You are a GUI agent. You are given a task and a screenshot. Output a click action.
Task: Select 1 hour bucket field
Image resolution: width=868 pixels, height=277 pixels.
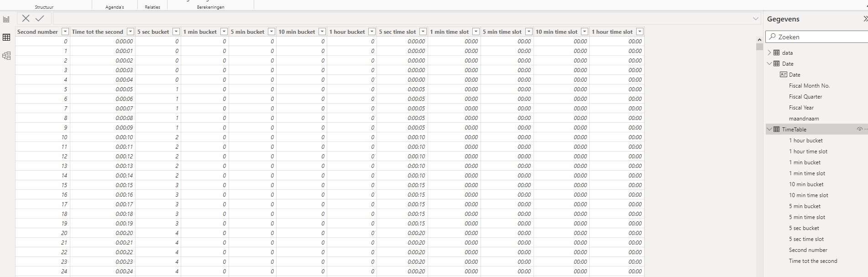click(x=806, y=141)
